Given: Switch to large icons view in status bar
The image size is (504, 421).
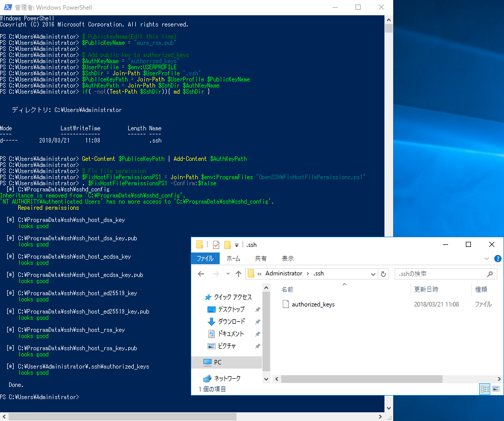Looking at the screenshot, I should (496, 389).
